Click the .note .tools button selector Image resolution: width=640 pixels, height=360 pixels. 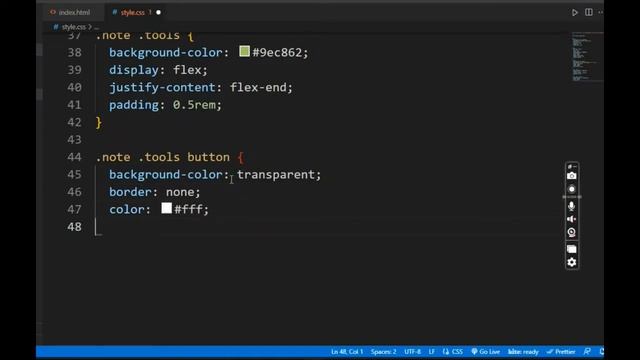pos(163,157)
